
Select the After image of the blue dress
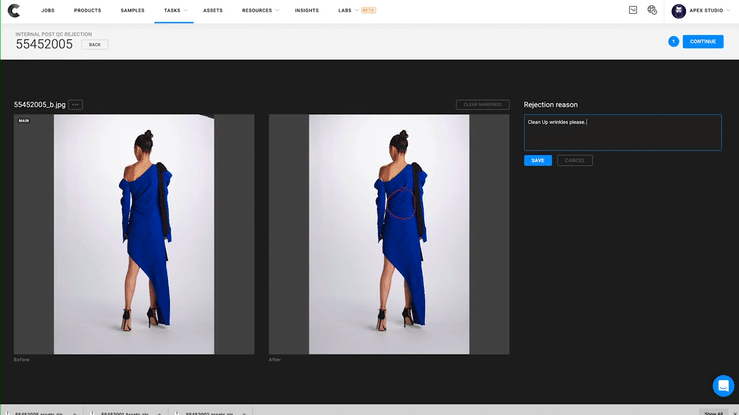point(389,234)
